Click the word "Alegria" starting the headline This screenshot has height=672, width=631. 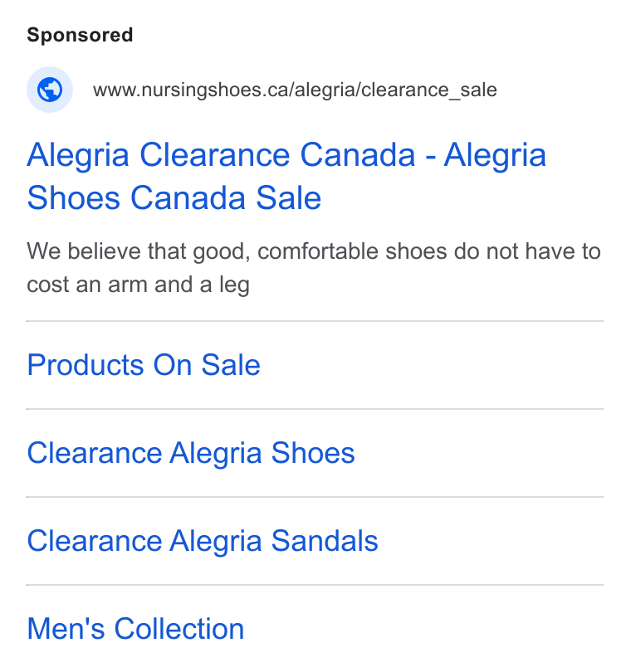[x=78, y=155]
